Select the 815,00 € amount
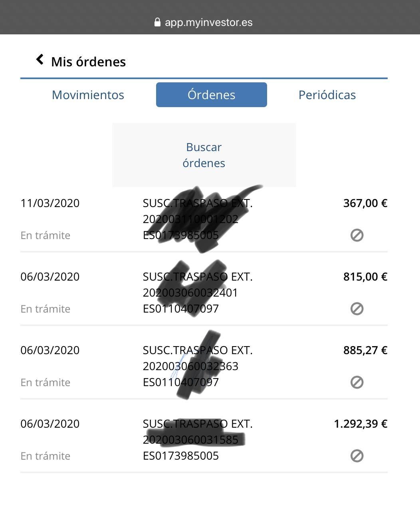Viewport: 420px width, 522px height. 365,277
